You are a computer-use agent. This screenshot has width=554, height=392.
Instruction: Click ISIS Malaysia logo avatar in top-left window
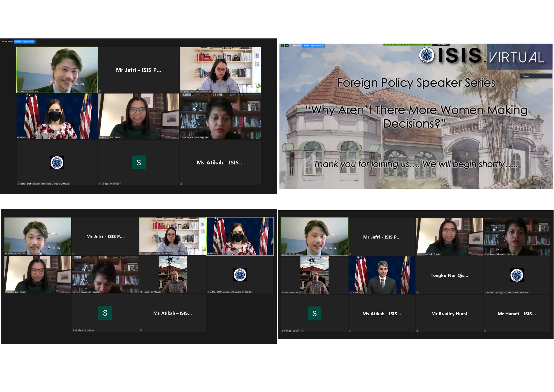(57, 162)
